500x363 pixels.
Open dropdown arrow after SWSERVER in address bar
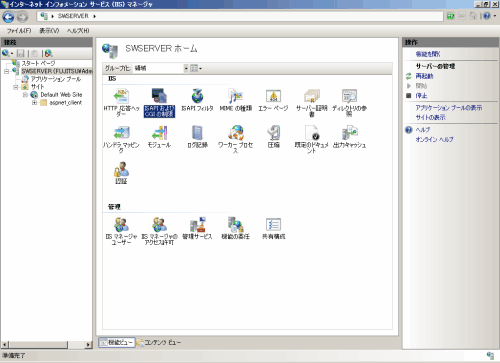[94, 16]
